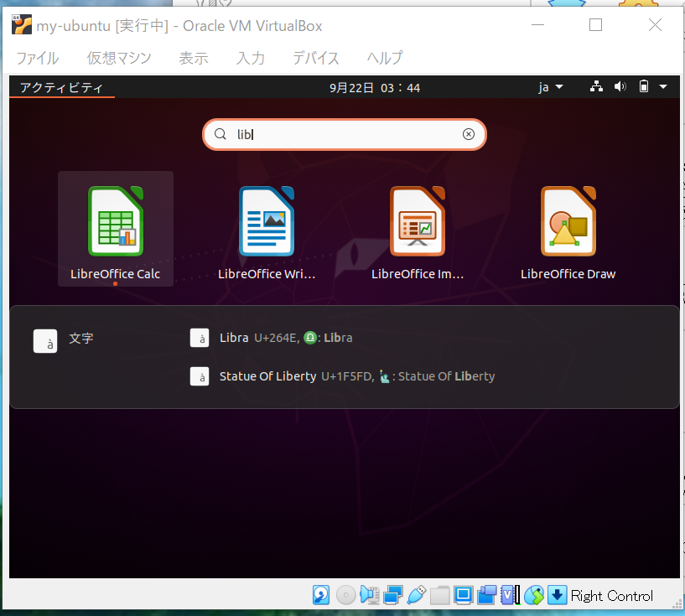Click the 'LibreOffice Calc' label text

(116, 274)
